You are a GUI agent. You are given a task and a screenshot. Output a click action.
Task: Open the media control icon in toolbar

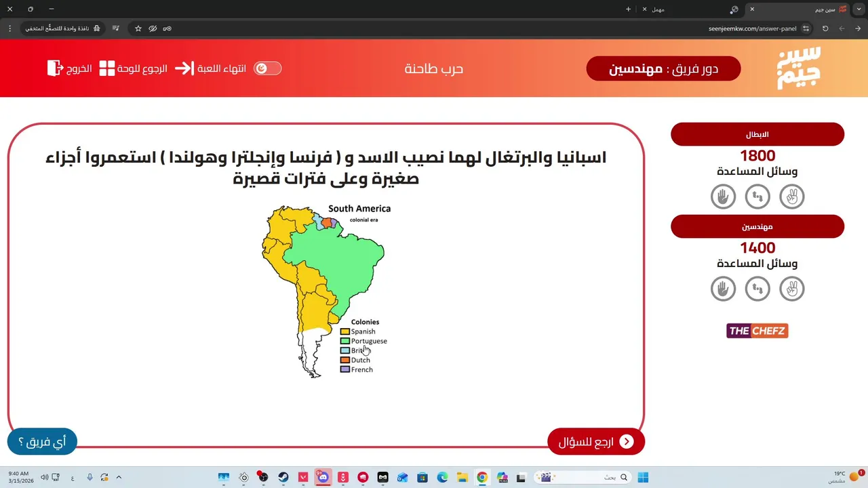tap(116, 28)
